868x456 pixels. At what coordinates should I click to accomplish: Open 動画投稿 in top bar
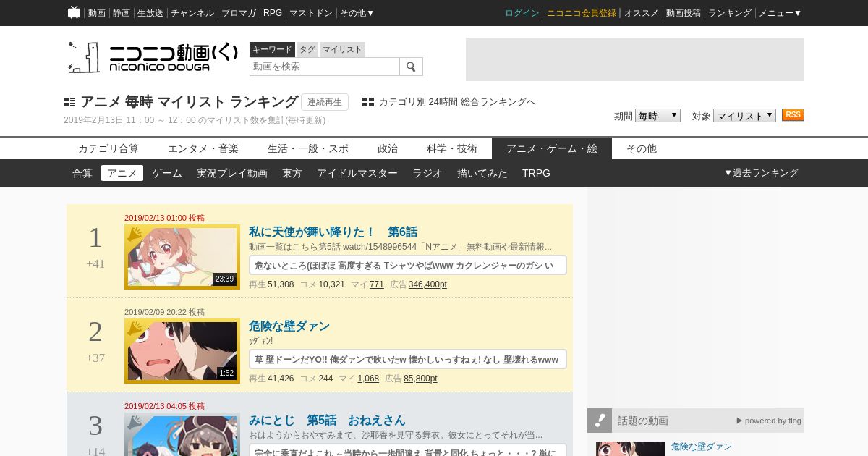684,13
